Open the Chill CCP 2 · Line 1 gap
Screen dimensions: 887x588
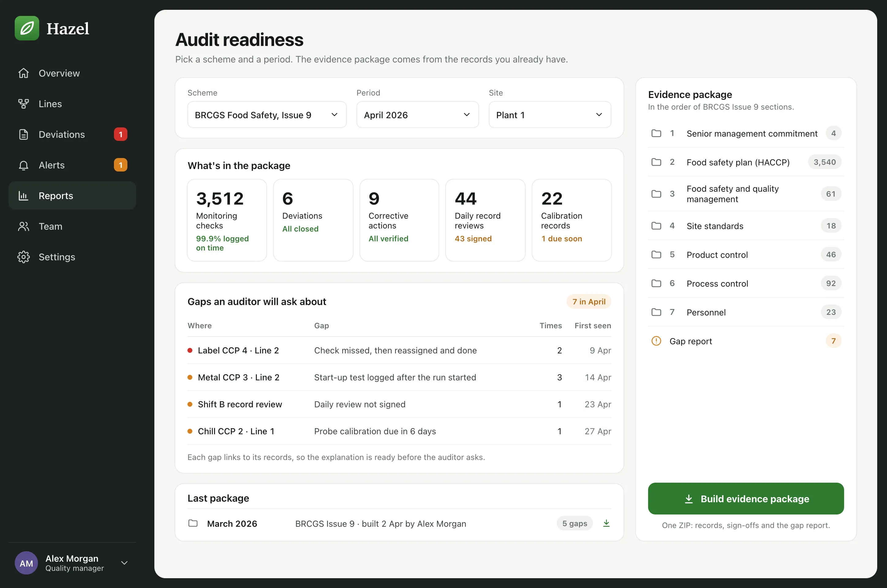click(399, 431)
